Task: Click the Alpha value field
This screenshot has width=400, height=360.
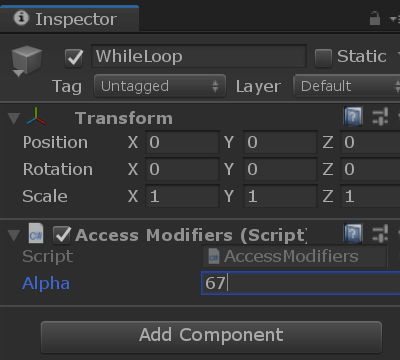Action: point(301,283)
